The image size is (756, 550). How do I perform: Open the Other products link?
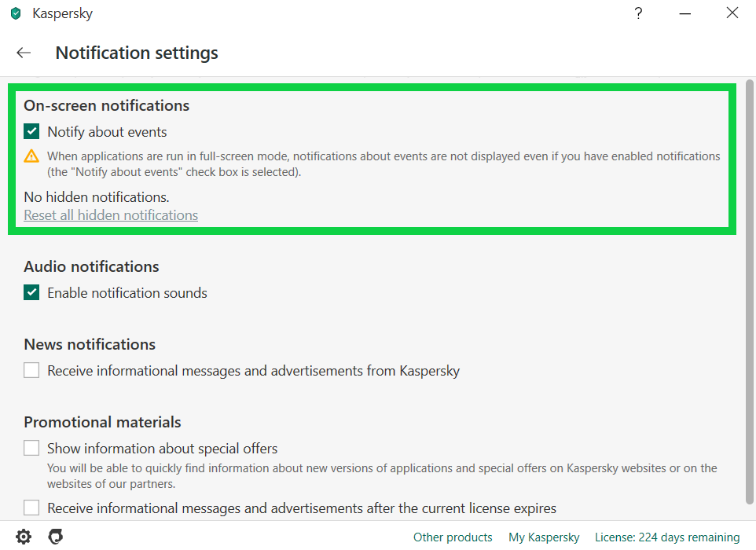click(x=453, y=537)
